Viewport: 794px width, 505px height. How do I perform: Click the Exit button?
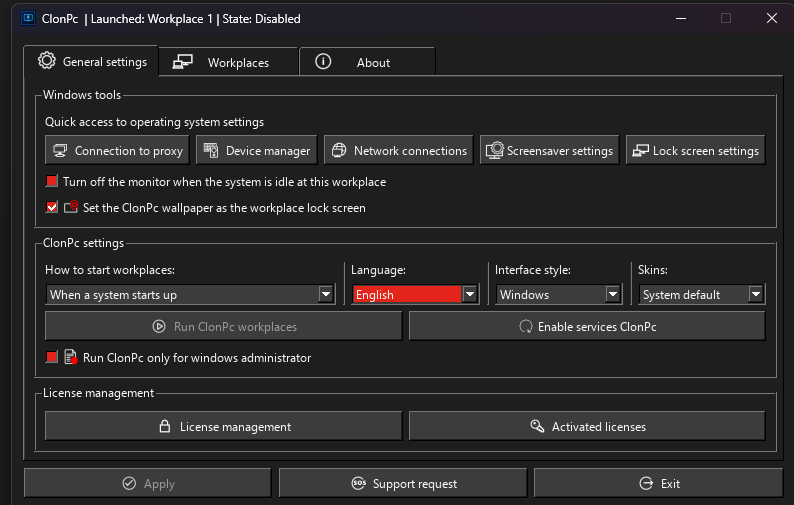click(x=658, y=483)
